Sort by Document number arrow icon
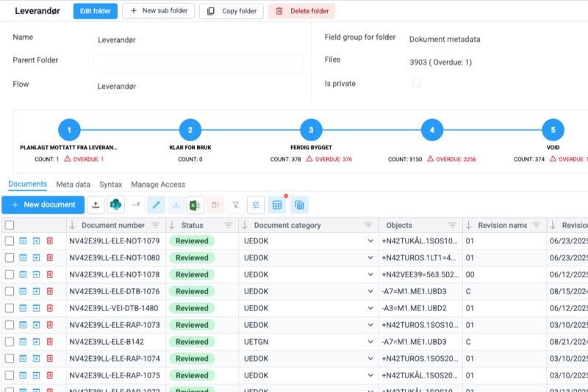The image size is (588, 392). point(72,225)
